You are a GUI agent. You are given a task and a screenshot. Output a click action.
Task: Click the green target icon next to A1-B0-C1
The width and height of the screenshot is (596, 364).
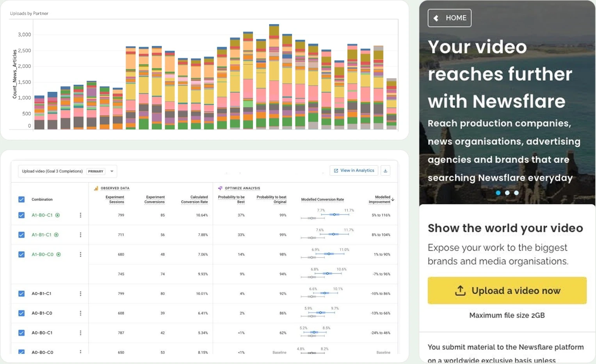[x=57, y=215]
